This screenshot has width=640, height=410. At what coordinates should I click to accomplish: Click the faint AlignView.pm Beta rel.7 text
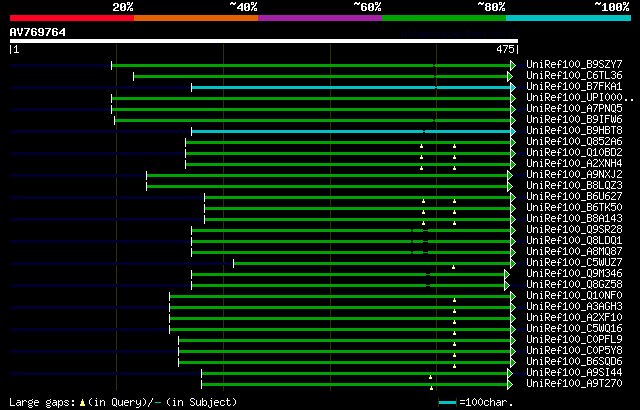coord(459,34)
